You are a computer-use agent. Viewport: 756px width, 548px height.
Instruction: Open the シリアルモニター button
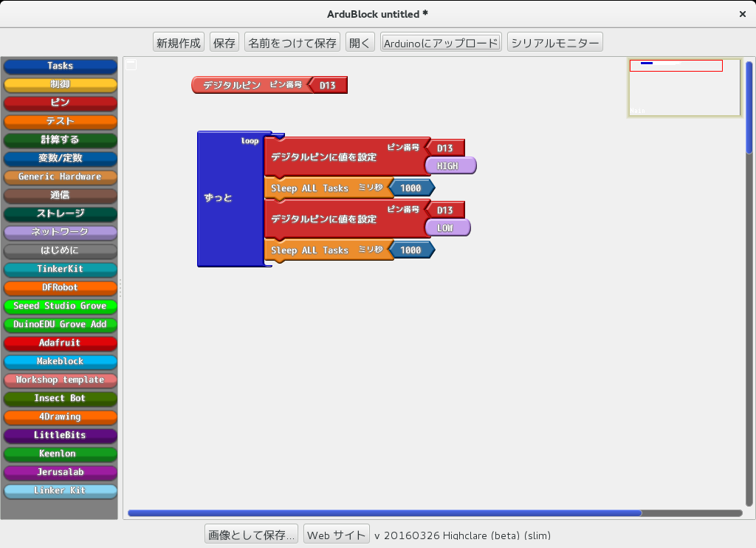tap(555, 42)
